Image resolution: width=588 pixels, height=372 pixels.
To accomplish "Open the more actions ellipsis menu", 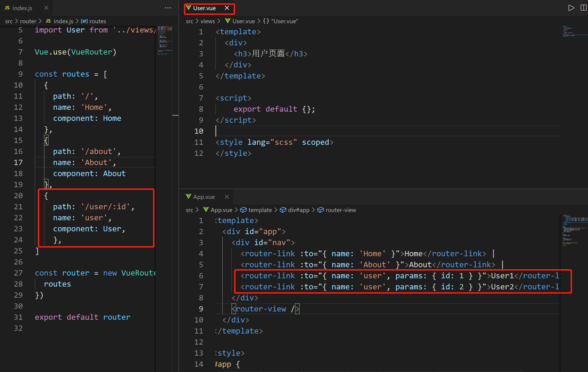I will [x=168, y=8].
